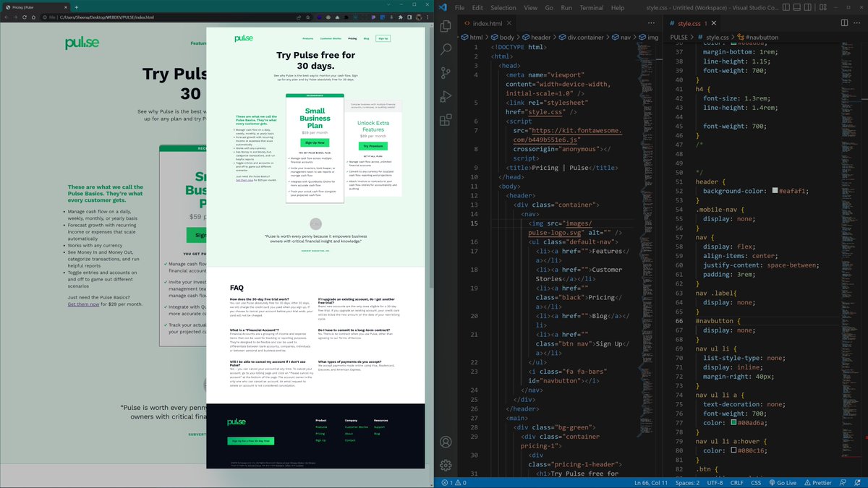Open the Run menu in VS Code
The image size is (868, 488).
566,7
